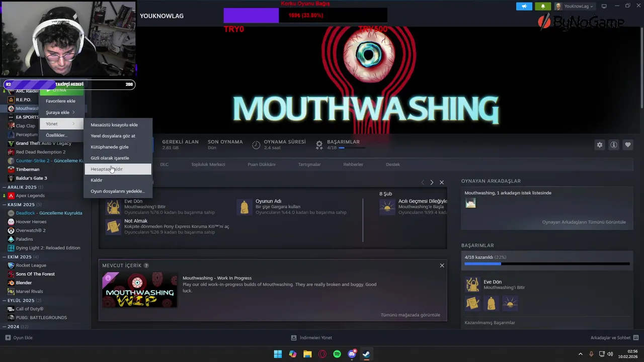Open the Destek tab
Screen dimensions: 644x362
393,164
